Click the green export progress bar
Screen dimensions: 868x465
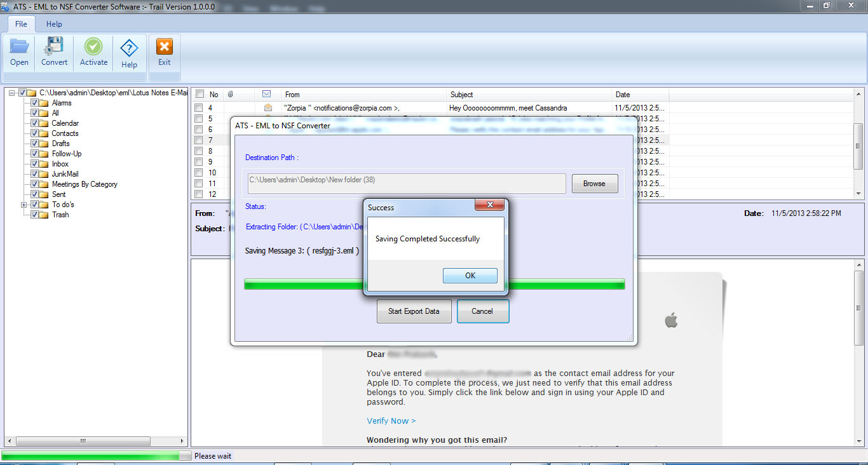tap(434, 284)
